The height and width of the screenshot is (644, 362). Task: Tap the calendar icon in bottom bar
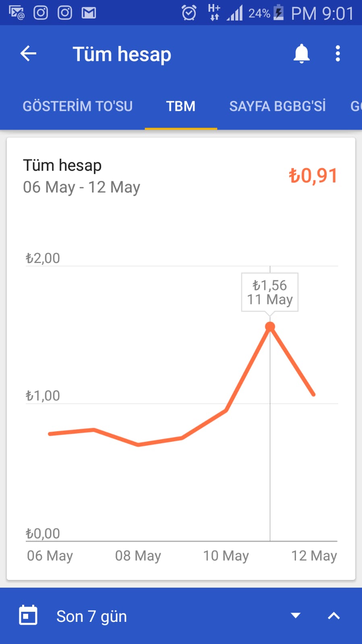[x=28, y=615]
